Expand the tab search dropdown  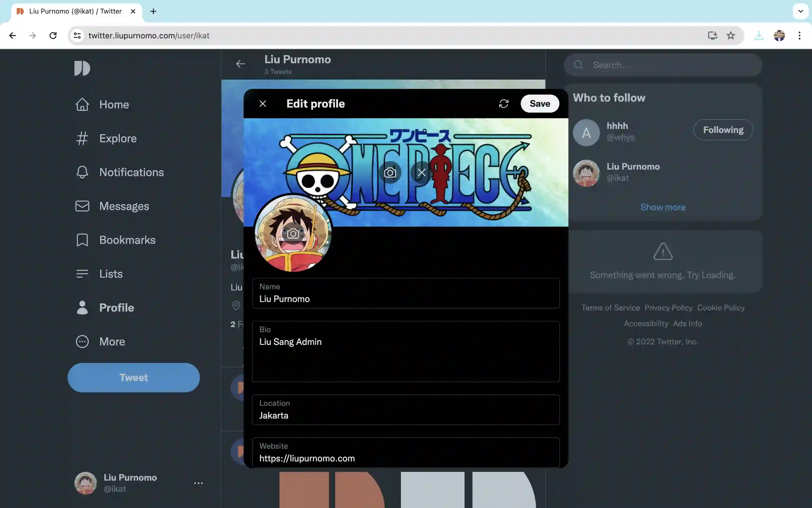coord(800,11)
